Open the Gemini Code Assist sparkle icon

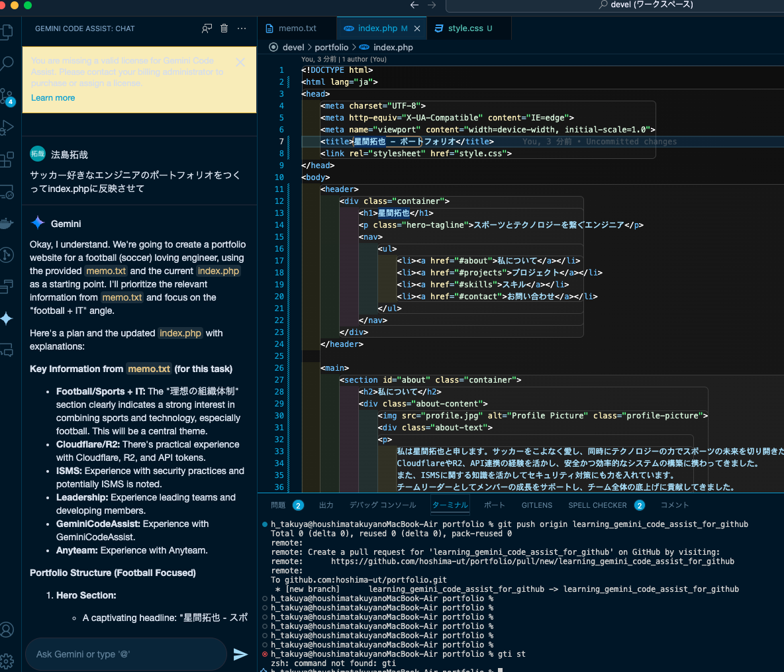7,318
